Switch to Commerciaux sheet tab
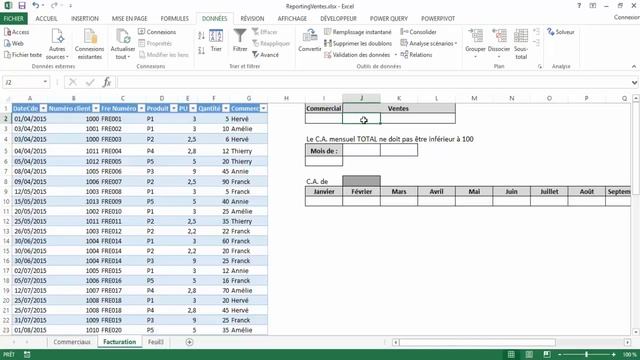The width and height of the screenshot is (640, 360). [72, 342]
